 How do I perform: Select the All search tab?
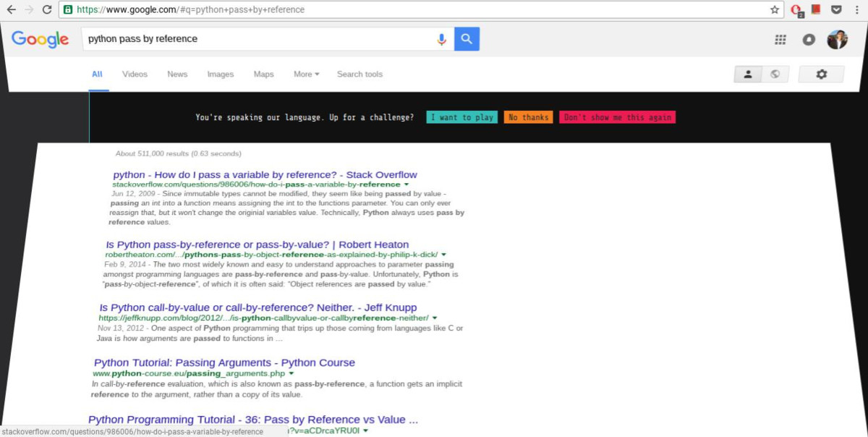click(x=97, y=74)
